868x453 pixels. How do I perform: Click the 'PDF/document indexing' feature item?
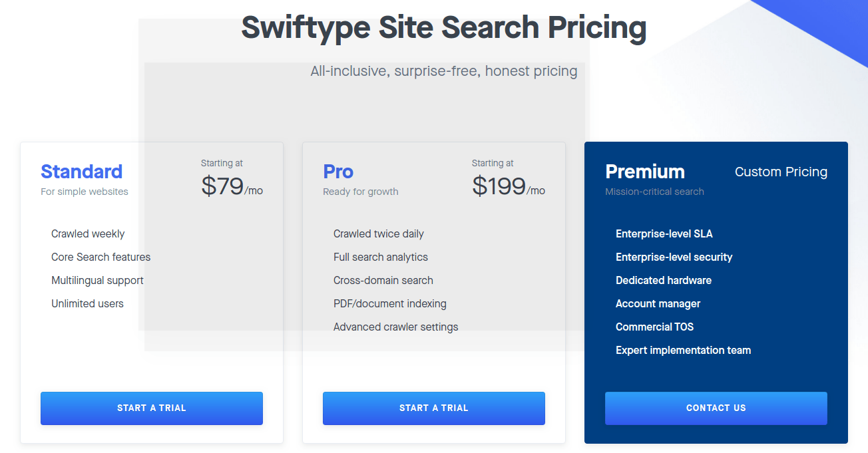pyautogui.click(x=390, y=303)
